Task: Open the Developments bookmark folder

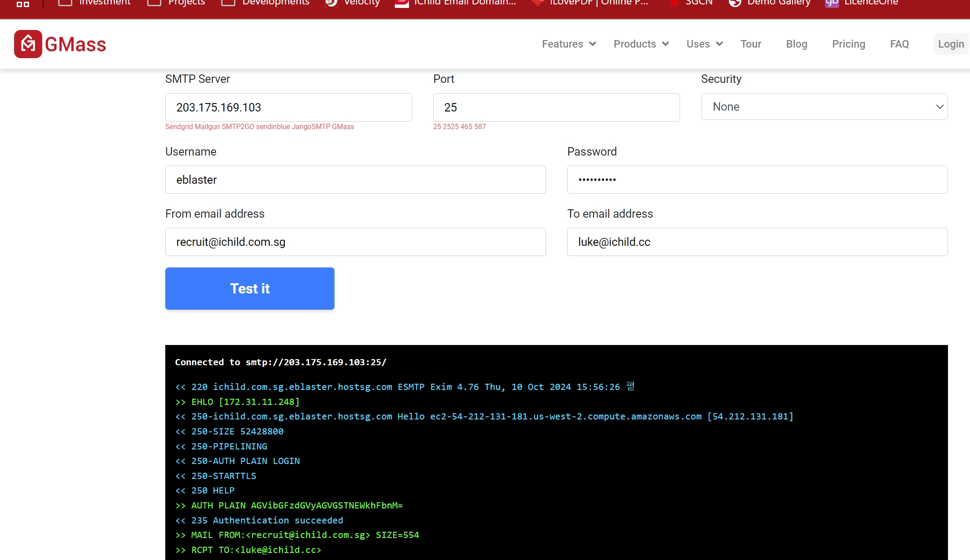Action: [266, 3]
